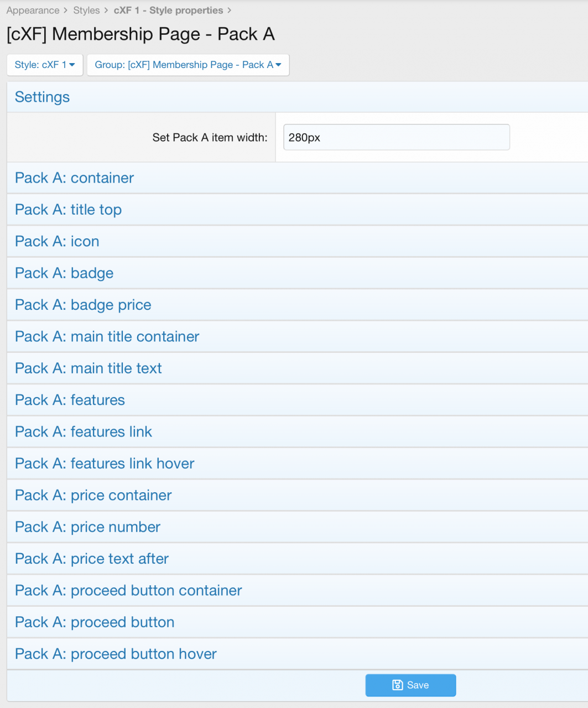Viewport: 588px width, 708px height.
Task: Expand the Pack A: price number section
Action: 87,527
